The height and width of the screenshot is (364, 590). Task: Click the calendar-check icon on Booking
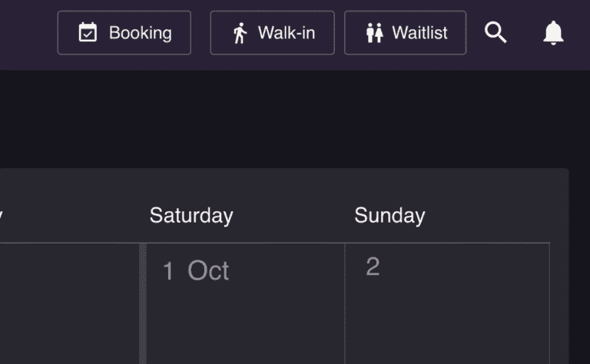point(88,33)
